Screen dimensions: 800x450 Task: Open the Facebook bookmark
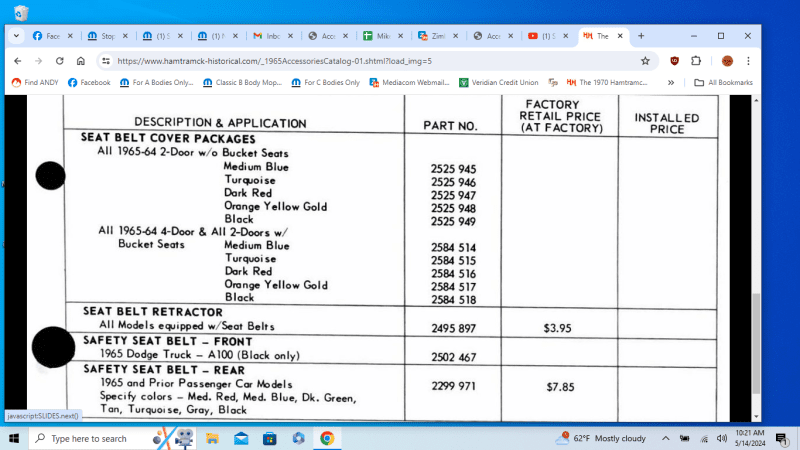point(89,83)
